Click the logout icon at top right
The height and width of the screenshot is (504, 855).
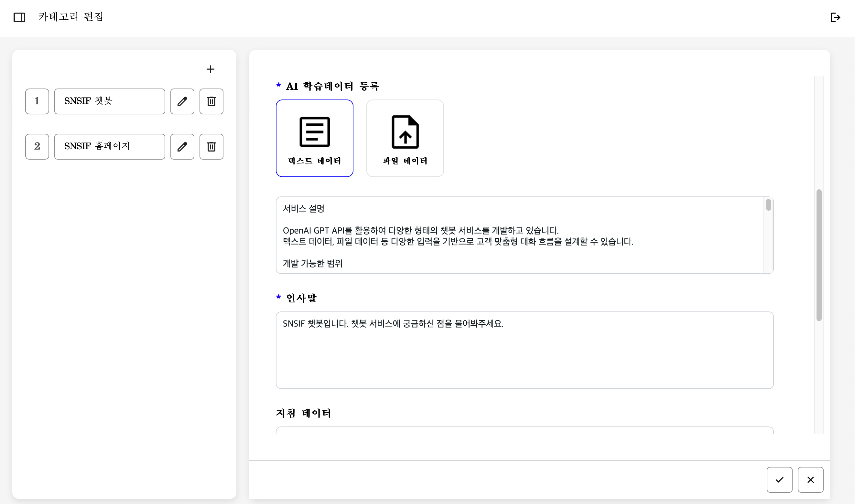pos(835,17)
